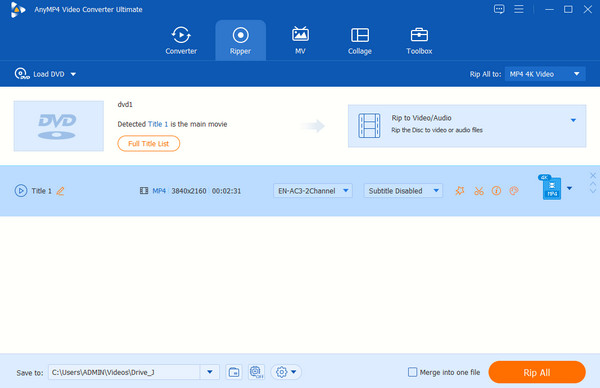Click the 3840x2160 resolution text
The image size is (600, 388).
click(x=189, y=191)
